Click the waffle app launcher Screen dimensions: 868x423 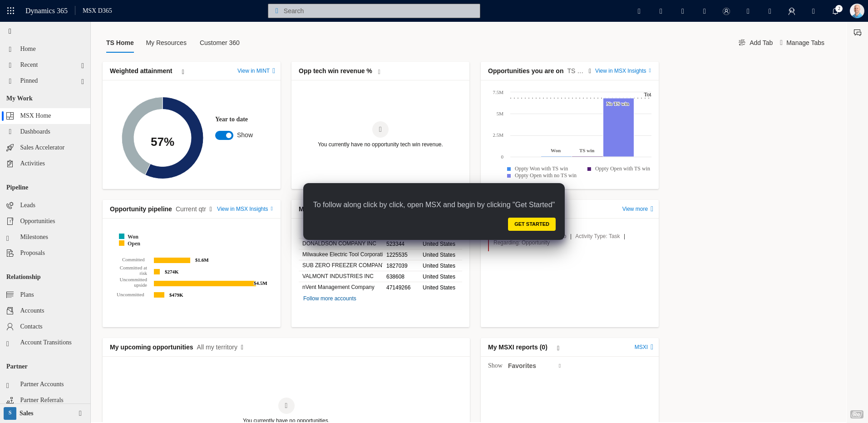[10, 10]
